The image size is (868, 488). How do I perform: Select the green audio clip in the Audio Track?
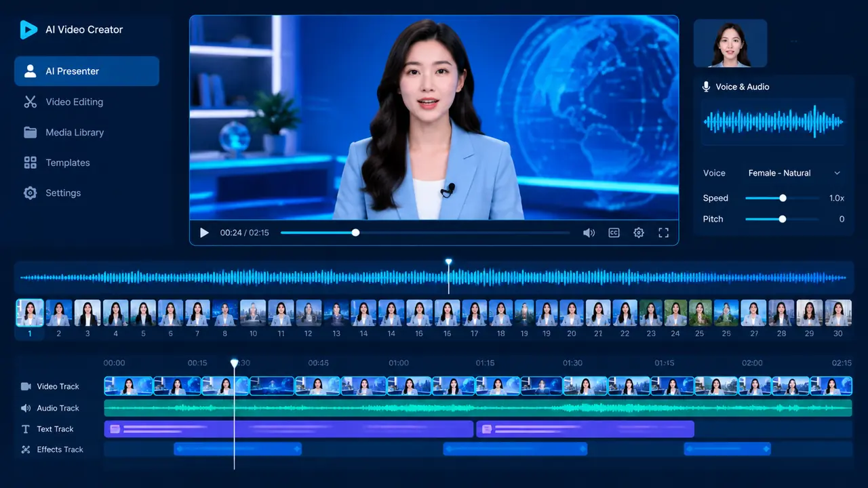(478, 408)
